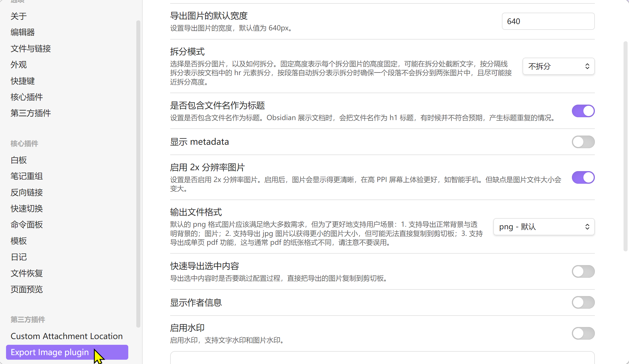Viewport: 629px width, 364px height.
Task: Open the 白板 core plugin settings
Action: [x=19, y=160]
